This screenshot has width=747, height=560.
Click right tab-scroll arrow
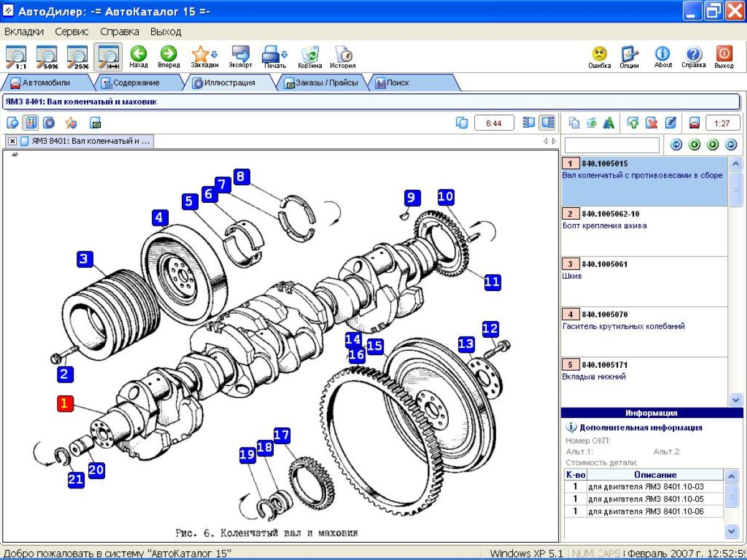click(554, 141)
